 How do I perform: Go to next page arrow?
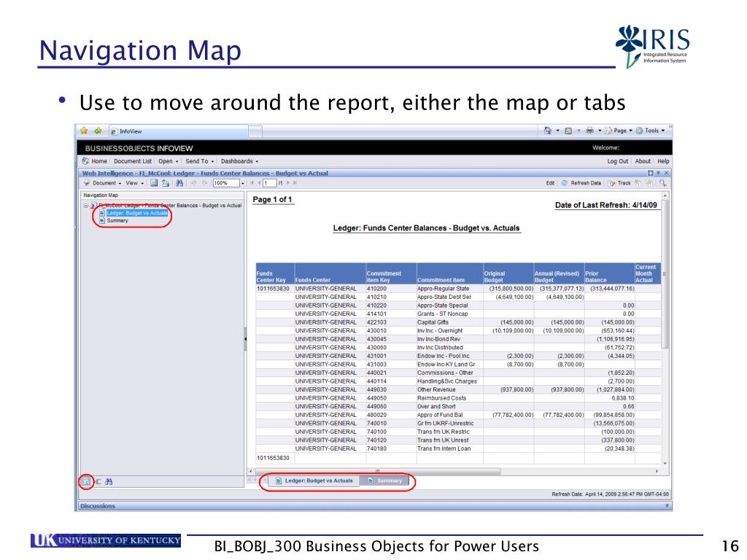(288, 183)
